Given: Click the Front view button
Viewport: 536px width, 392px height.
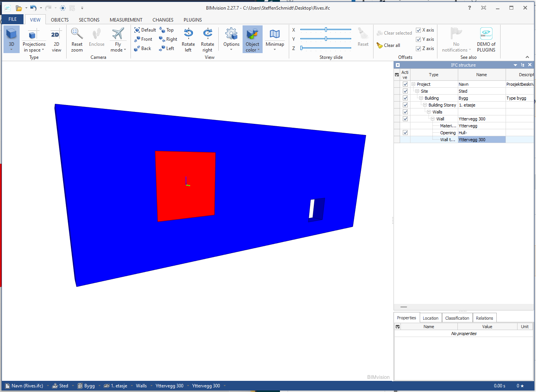Looking at the screenshot, I should pyautogui.click(x=143, y=39).
